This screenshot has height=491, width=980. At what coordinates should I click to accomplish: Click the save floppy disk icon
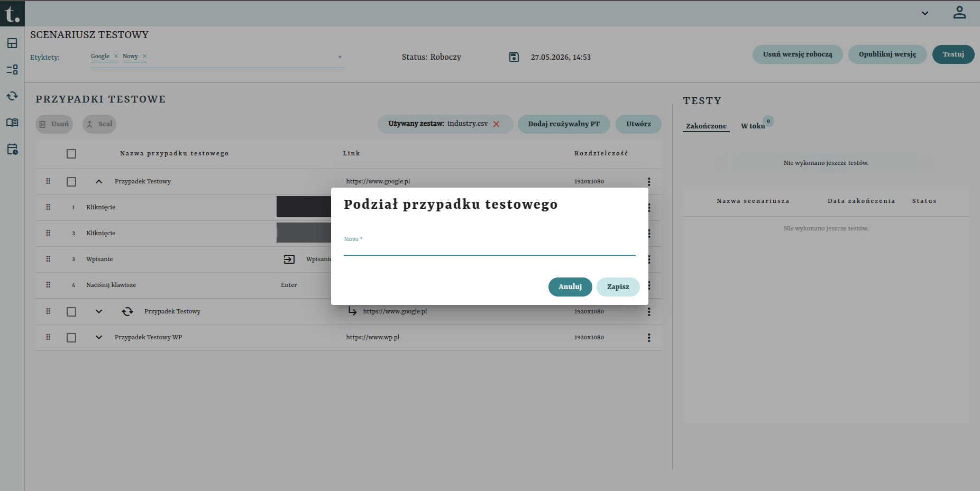tap(514, 57)
